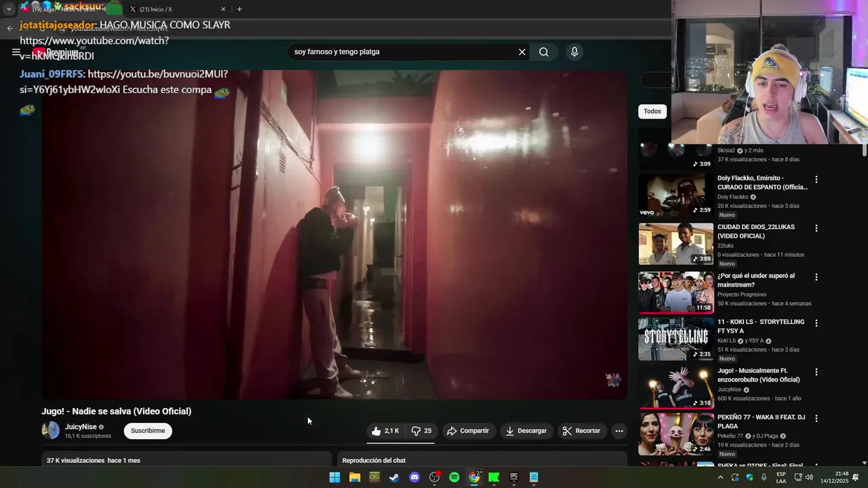Screen dimensions: 868x488
Task: Clear the YouTube search box text
Action: (x=522, y=52)
